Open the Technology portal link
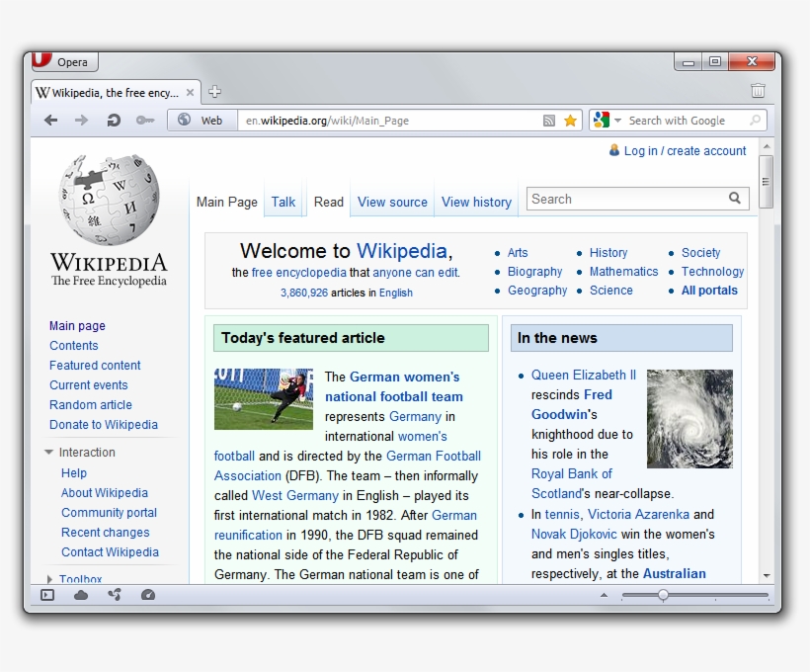The width and height of the screenshot is (810, 672). [712, 272]
